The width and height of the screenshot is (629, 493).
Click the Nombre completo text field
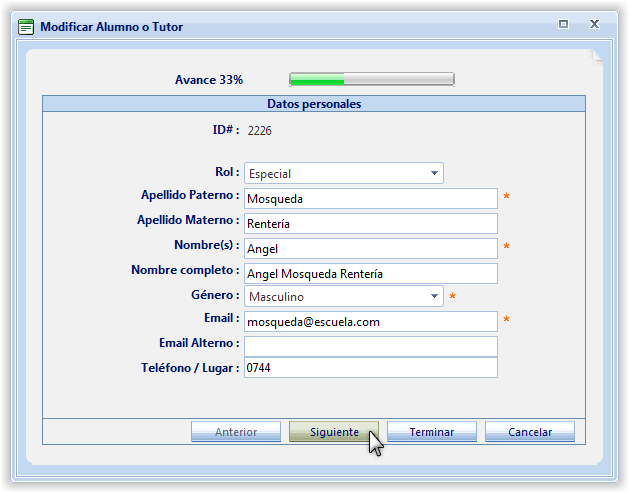click(x=371, y=274)
